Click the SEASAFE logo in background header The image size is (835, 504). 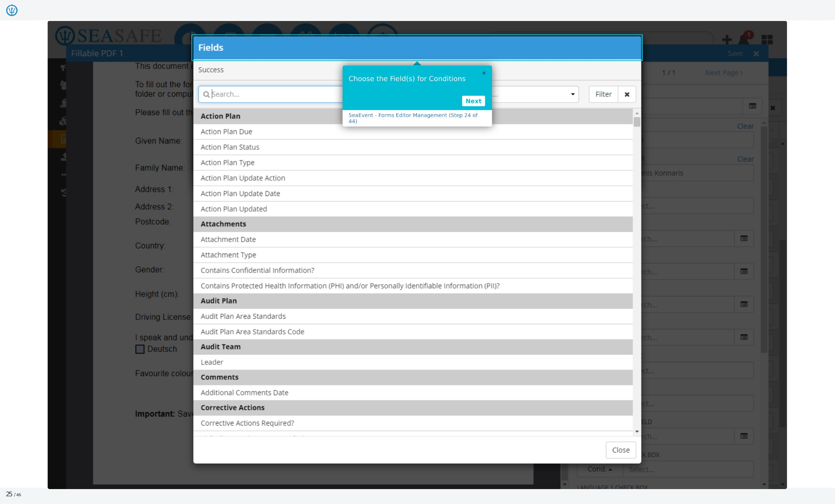click(108, 35)
